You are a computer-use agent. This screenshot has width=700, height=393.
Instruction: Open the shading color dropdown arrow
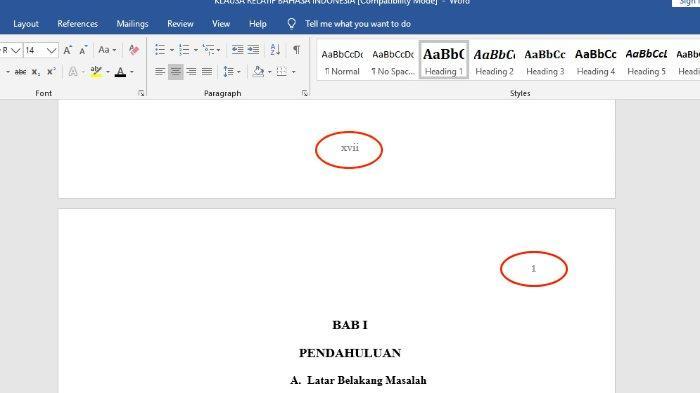click(270, 72)
